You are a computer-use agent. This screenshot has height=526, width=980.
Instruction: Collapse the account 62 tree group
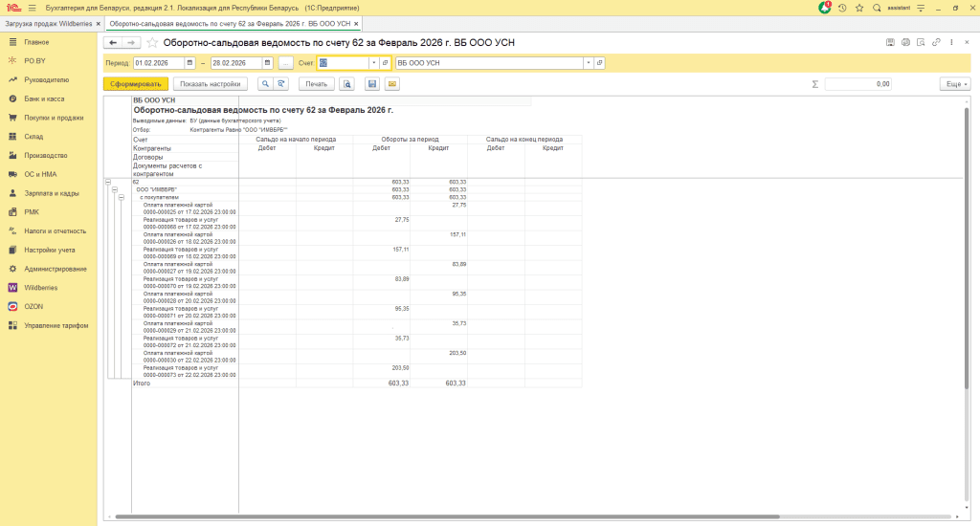click(107, 182)
